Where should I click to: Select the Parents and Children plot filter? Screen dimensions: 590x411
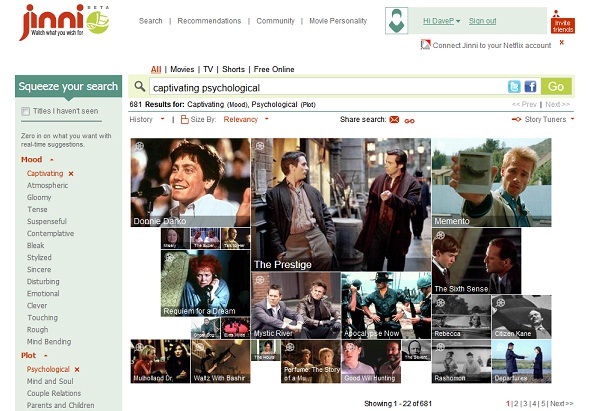coord(61,405)
